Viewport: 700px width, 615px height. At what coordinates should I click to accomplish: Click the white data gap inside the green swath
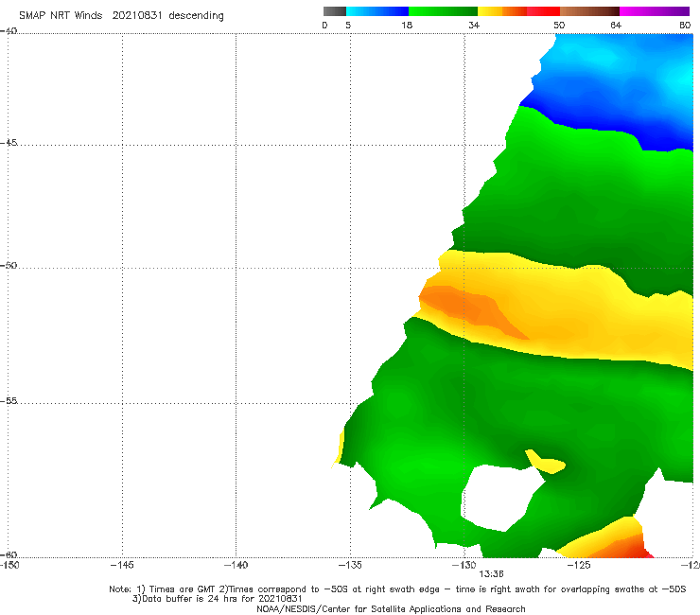[x=500, y=498]
